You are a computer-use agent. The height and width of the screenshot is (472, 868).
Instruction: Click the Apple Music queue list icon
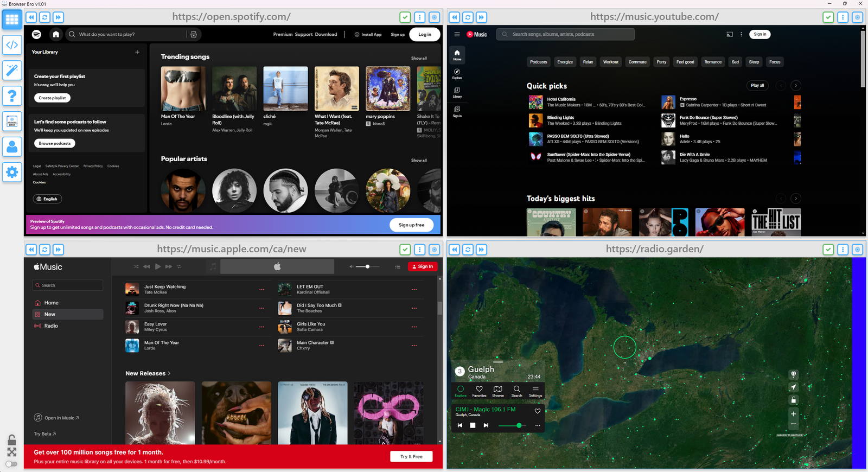click(x=398, y=266)
